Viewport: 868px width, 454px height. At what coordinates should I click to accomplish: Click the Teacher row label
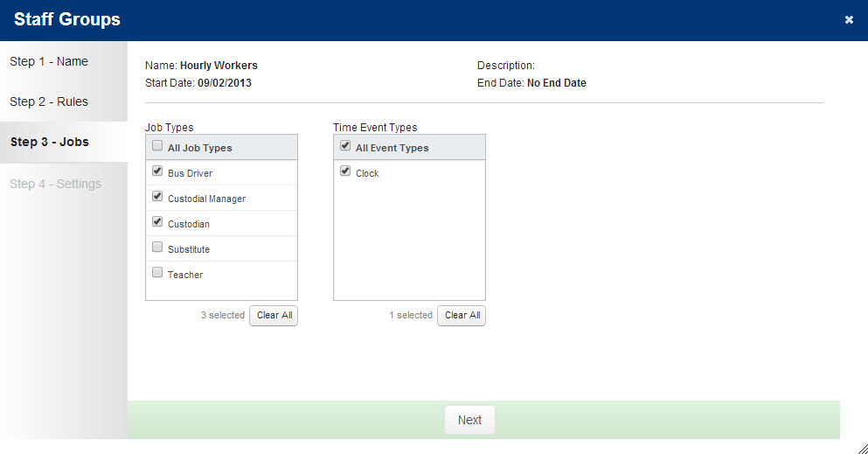(x=185, y=276)
